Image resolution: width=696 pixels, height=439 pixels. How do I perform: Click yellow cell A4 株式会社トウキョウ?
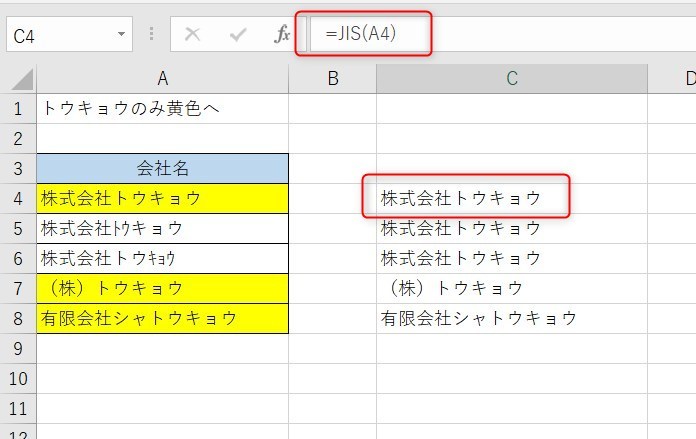pyautogui.click(x=162, y=199)
